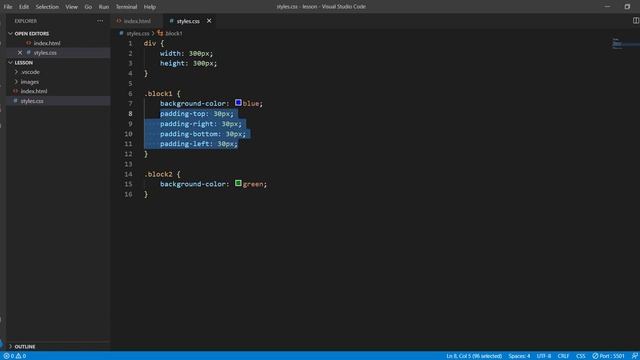The image size is (640, 360).
Task: Restore down the Visual Studio Code window
Action: pos(627,7)
